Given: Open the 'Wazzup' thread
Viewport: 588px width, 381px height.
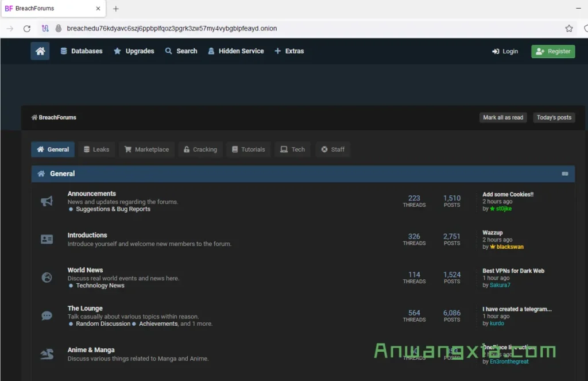Looking at the screenshot, I should tap(492, 233).
